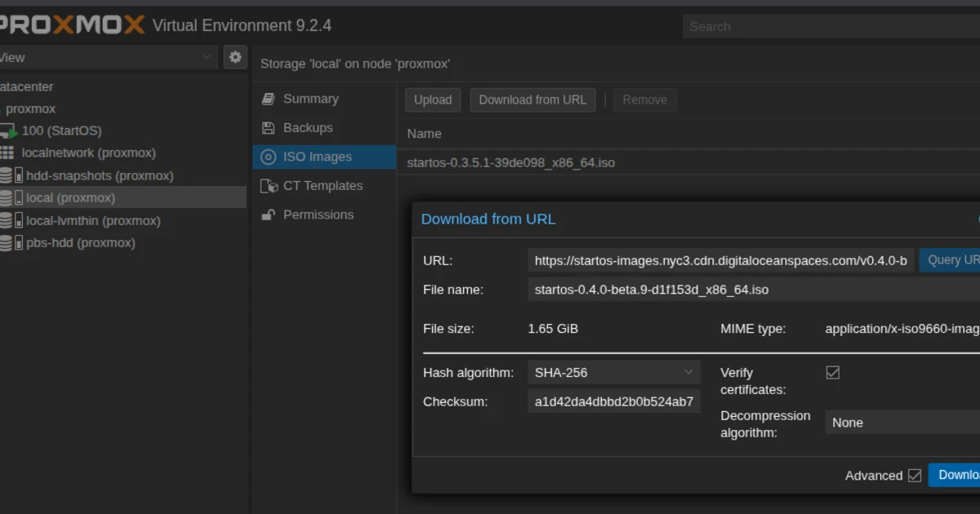Click the Backups floppy disk icon
Screen dimensions: 980x514
268,128
